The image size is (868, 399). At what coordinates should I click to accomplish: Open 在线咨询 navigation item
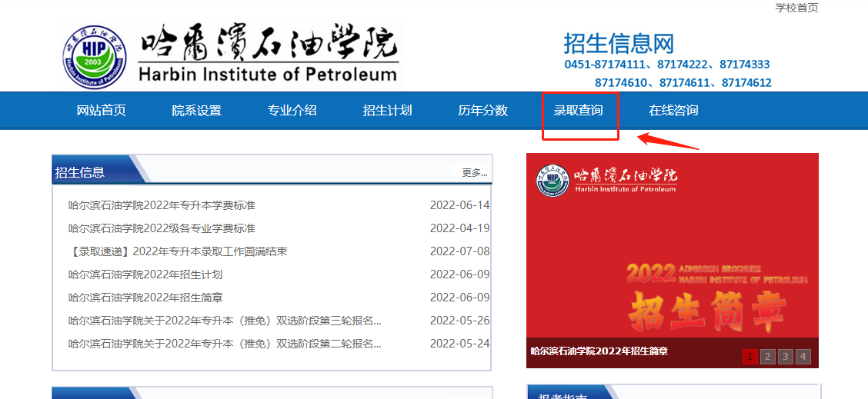tap(673, 110)
